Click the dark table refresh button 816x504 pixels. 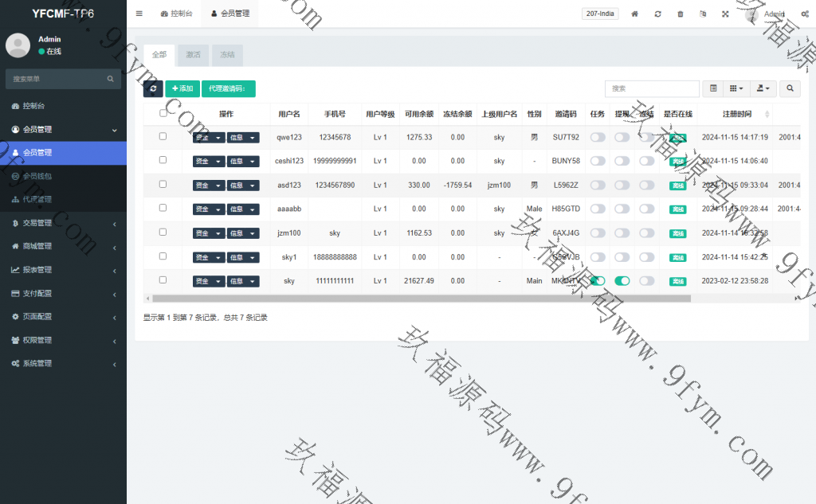point(153,88)
